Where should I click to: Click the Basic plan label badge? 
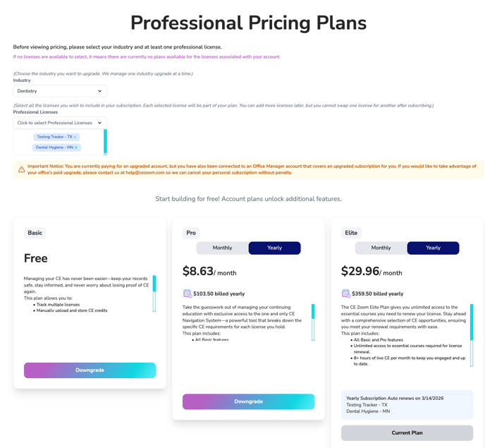coord(35,233)
